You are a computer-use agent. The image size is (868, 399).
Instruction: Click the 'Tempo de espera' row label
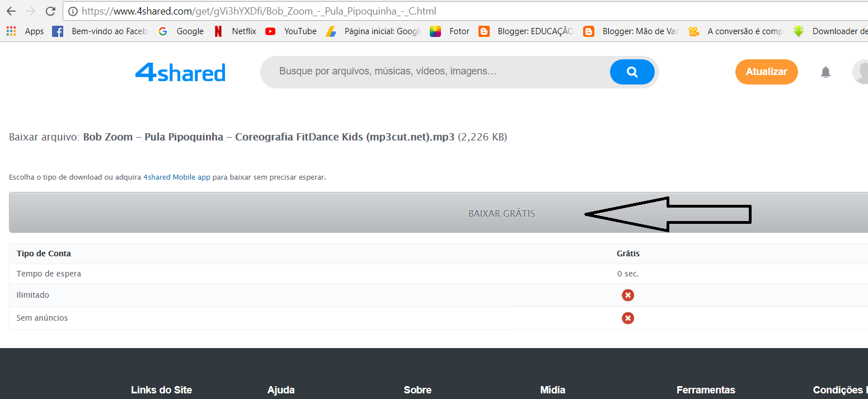pos(49,274)
